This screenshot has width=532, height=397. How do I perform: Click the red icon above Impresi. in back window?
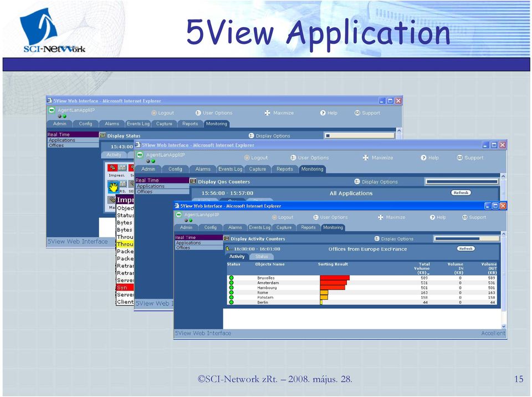[112, 167]
